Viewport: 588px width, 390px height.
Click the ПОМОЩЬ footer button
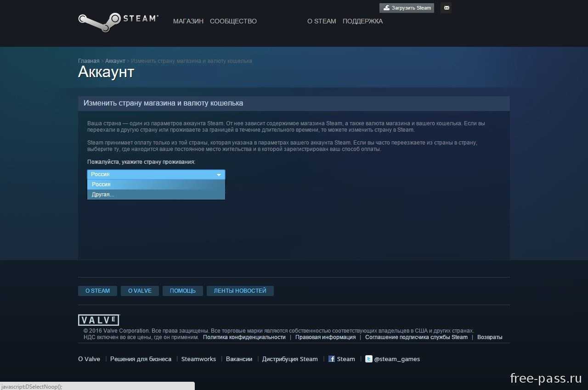(183, 291)
